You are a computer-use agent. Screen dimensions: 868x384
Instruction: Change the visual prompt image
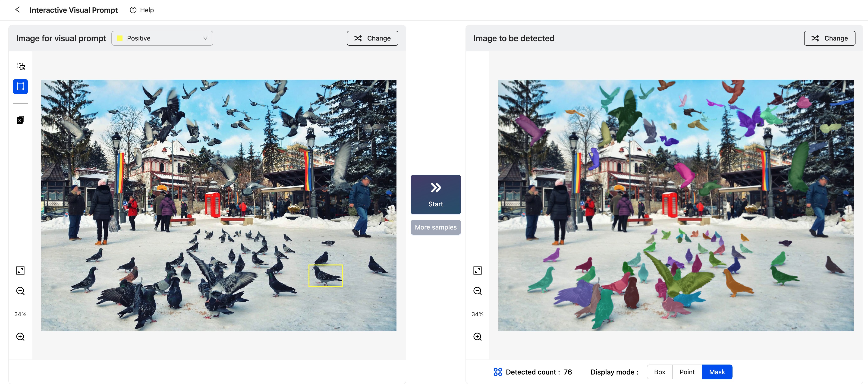(x=372, y=38)
